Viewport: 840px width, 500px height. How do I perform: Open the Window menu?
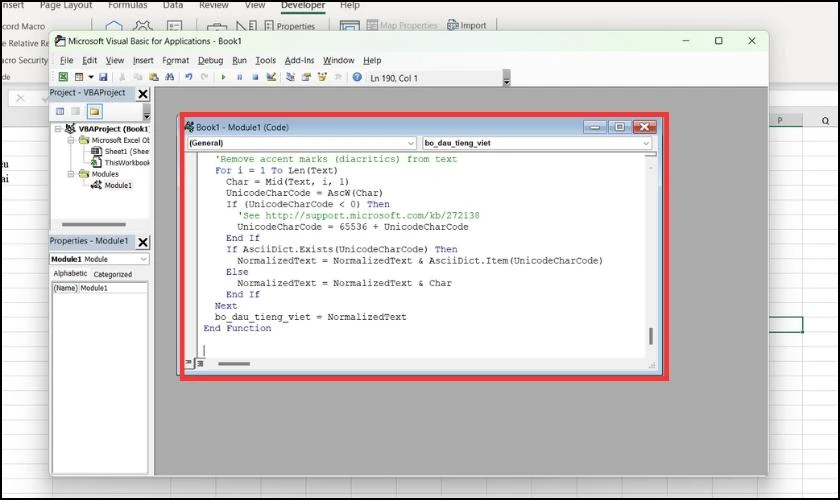(x=339, y=61)
